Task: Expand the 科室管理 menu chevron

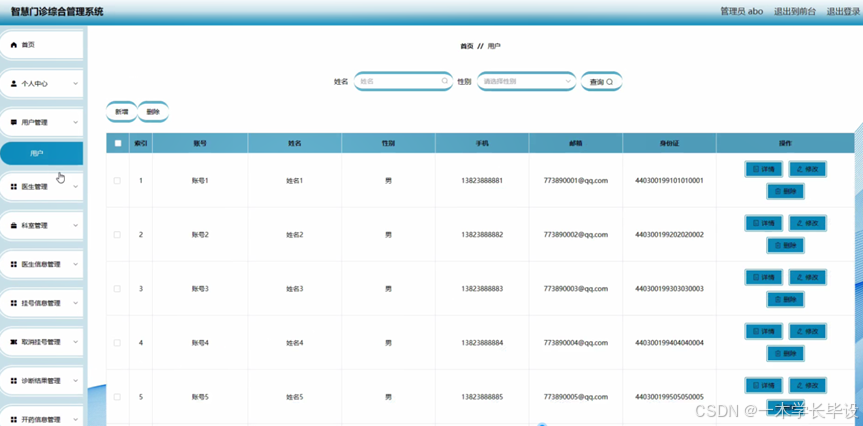Action: pyautogui.click(x=75, y=226)
